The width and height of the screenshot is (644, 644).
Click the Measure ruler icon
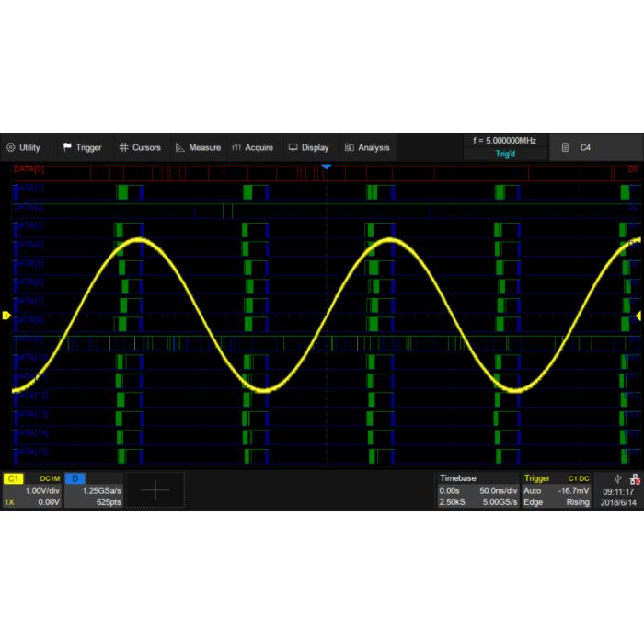click(180, 147)
